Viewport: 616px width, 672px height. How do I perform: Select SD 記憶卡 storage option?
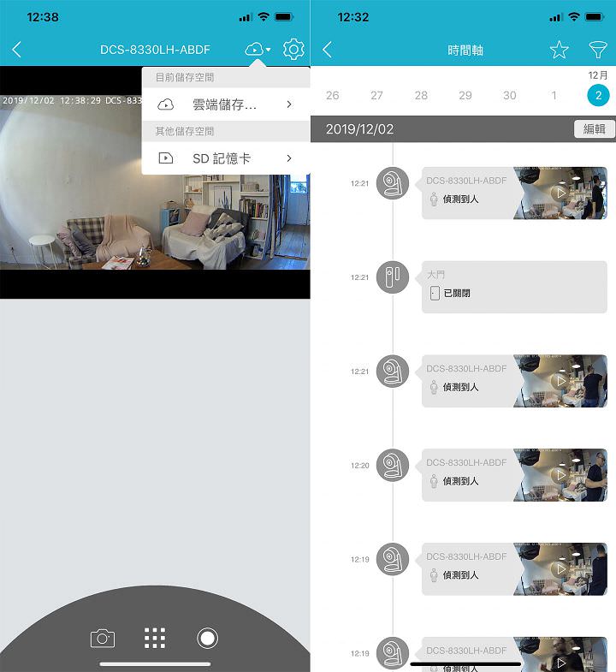point(226,158)
